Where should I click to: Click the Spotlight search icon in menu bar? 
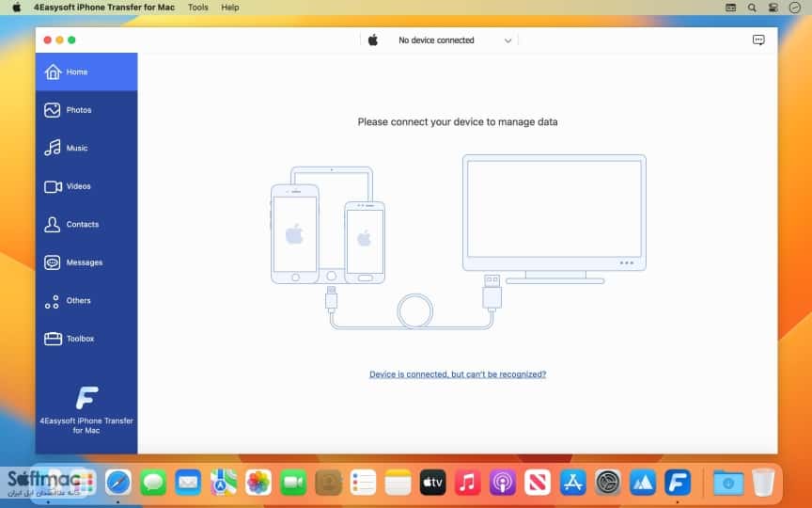tap(752, 8)
